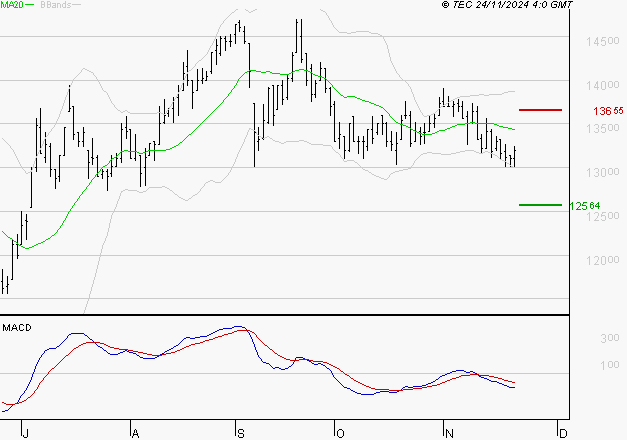Click the 14500 price axis label
Viewport: 627px width, 440px height.
point(603,41)
